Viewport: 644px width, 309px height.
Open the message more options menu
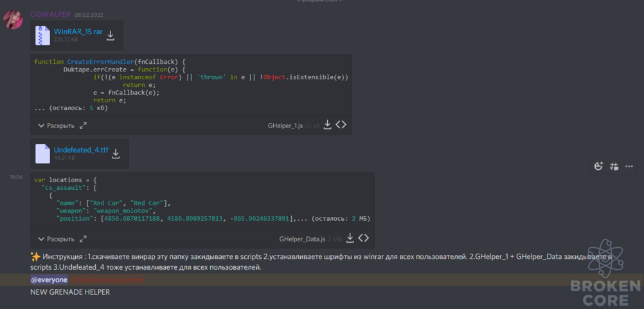click(x=629, y=166)
